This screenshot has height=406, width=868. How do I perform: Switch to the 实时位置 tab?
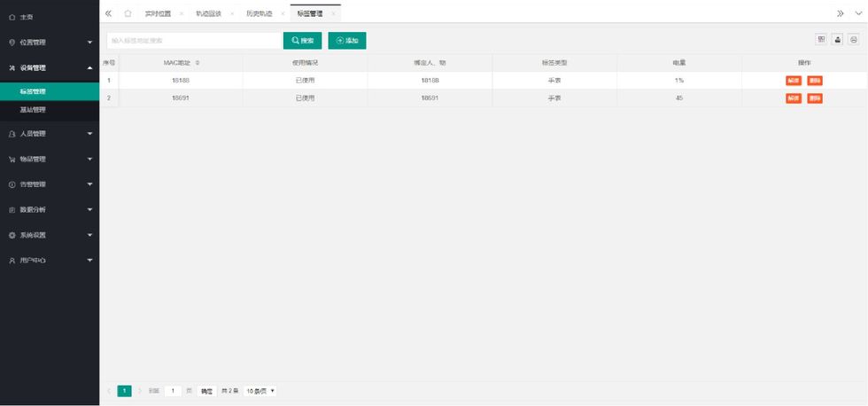click(x=158, y=14)
